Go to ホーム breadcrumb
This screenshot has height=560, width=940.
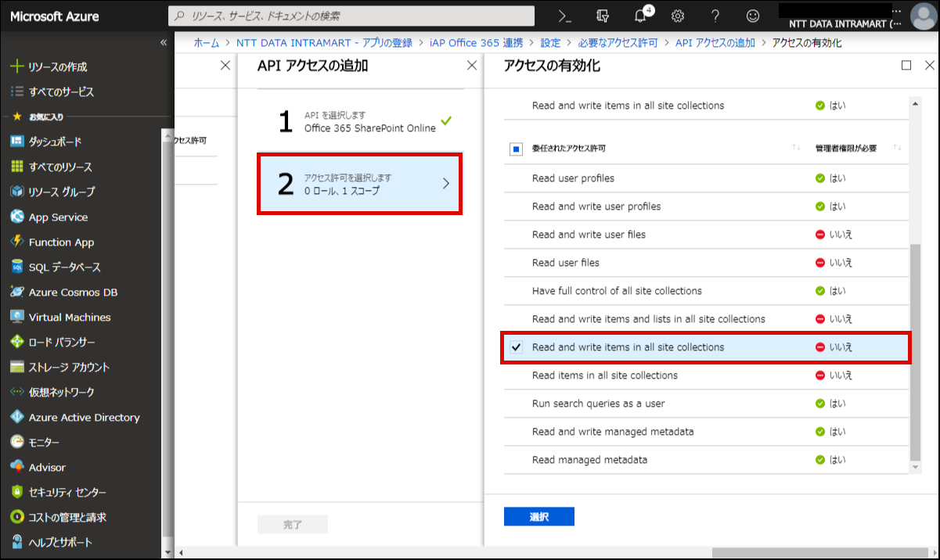206,43
